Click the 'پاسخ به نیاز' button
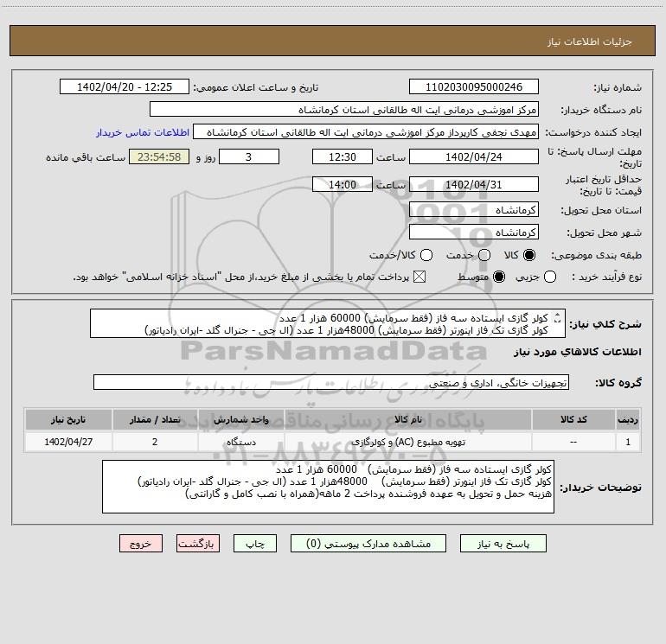Viewport: 666px width, 644px height. pyautogui.click(x=503, y=544)
